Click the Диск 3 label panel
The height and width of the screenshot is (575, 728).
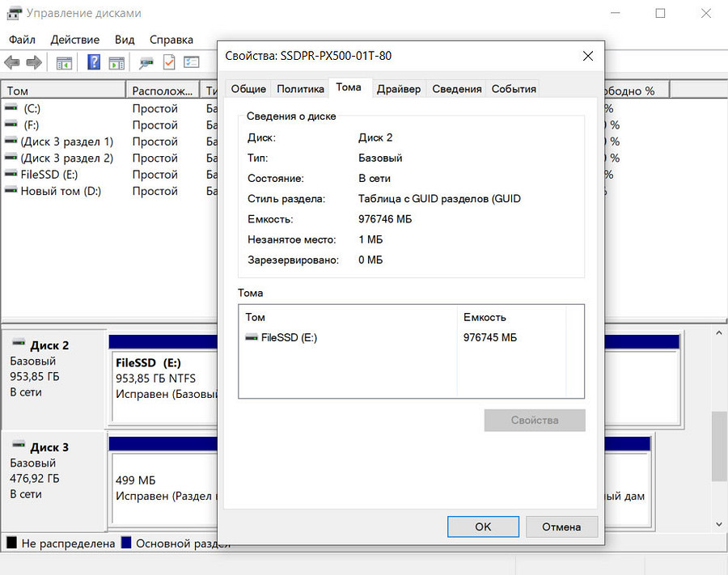pos(54,481)
